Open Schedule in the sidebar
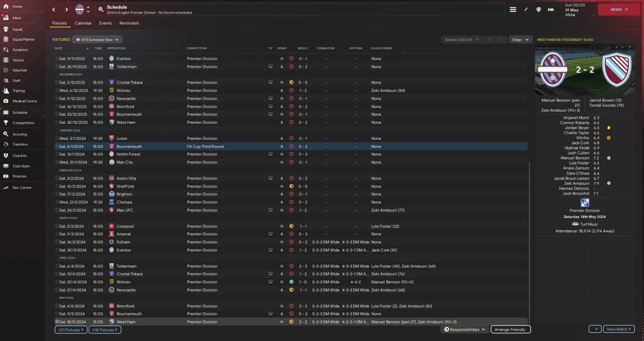This screenshot has height=341, width=644. coord(22,113)
